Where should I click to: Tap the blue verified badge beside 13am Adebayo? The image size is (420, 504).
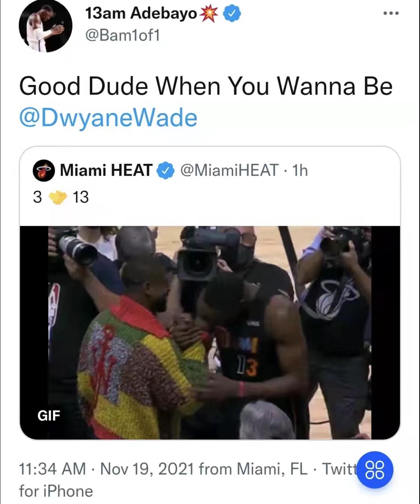(232, 14)
